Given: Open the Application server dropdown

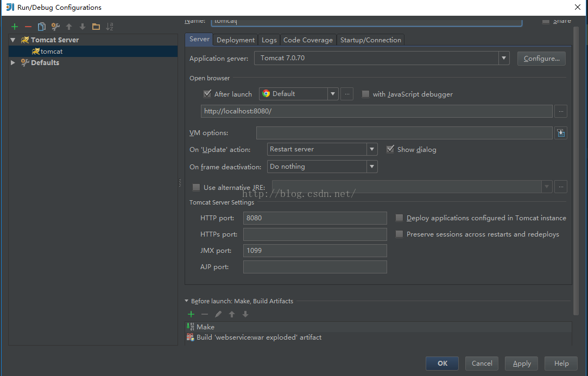Looking at the screenshot, I should [x=504, y=58].
